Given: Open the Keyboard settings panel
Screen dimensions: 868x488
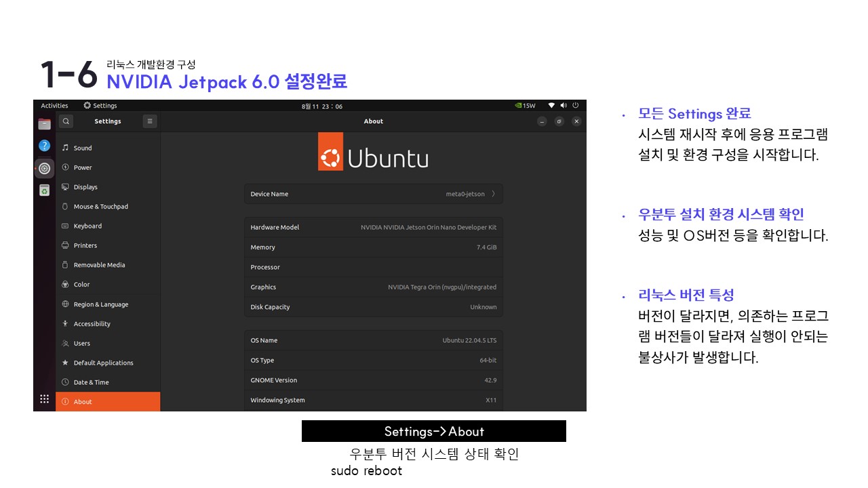Looking at the screenshot, I should click(x=108, y=226).
